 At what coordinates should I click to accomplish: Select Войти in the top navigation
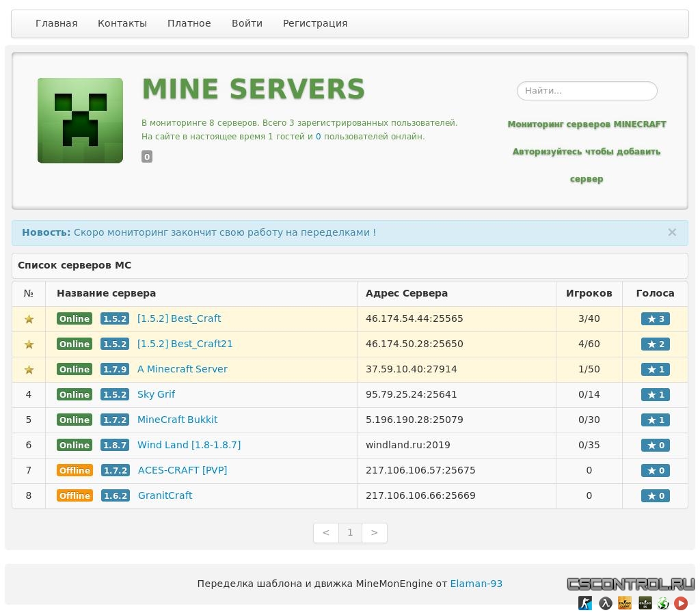247,23
